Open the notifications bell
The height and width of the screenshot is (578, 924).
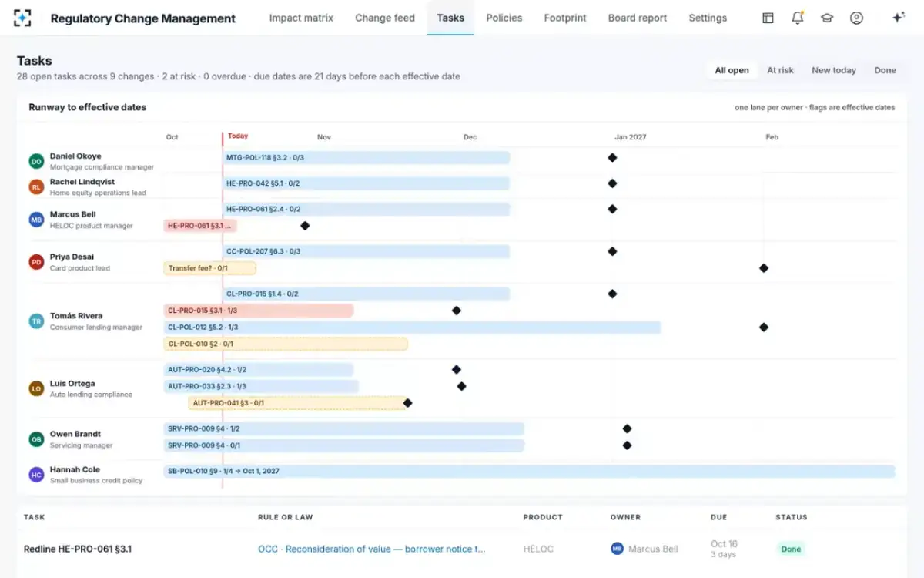click(x=798, y=18)
